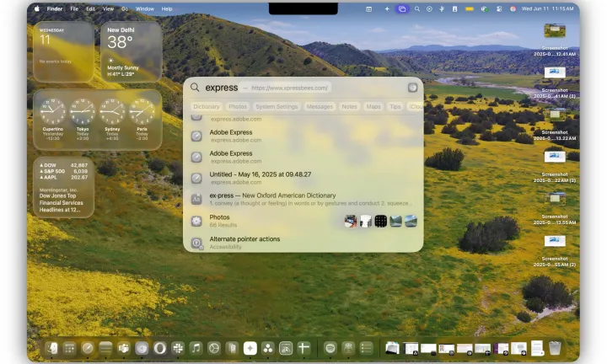Image resolution: width=607 pixels, height=364 pixels.
Task: Click the Accessibility icon beside Alternate pointer actions
Action: (196, 243)
